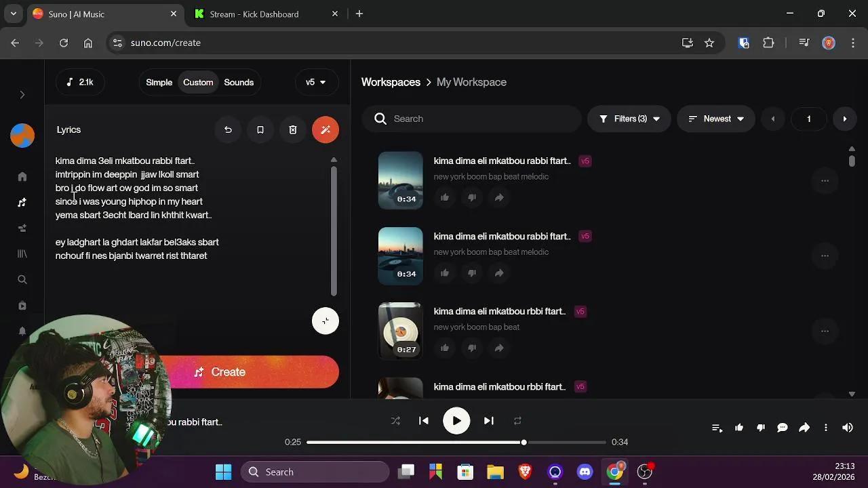Share the first song lasting 0:34
This screenshot has width=868, height=488.
[x=499, y=197]
